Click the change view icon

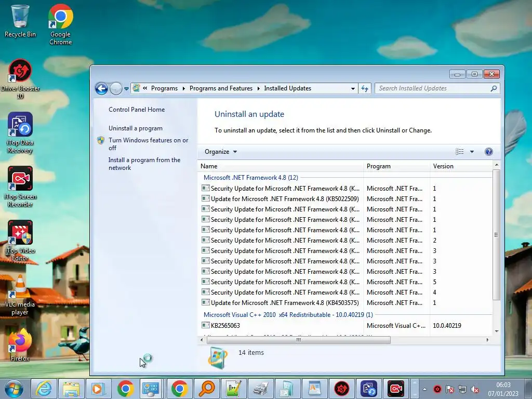click(459, 152)
